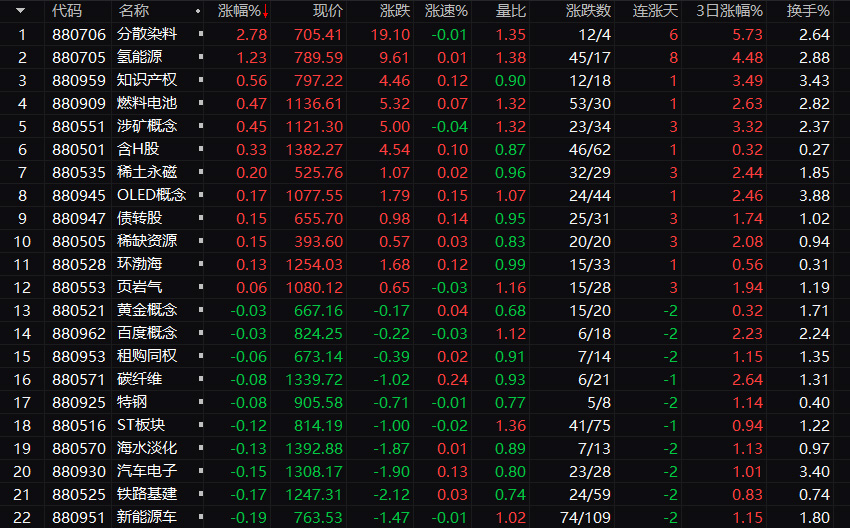Click price 393.60 in 稀缺资源 row

(x=318, y=241)
